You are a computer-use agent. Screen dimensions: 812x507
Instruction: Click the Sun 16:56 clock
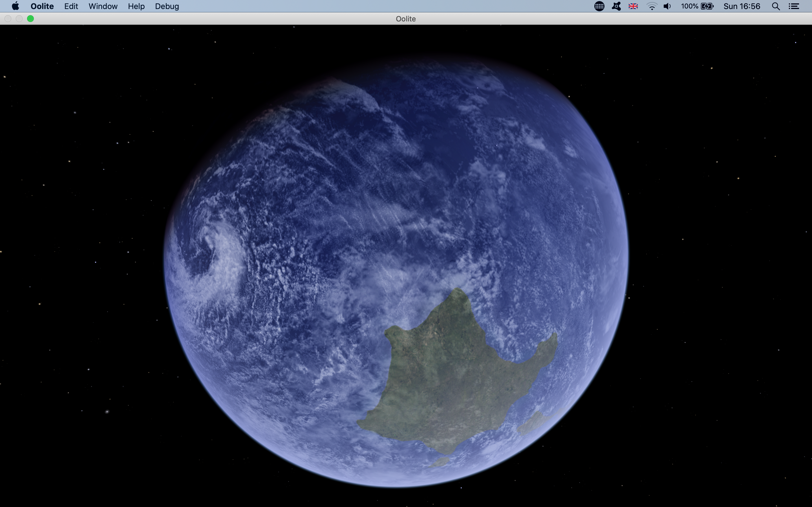[742, 6]
